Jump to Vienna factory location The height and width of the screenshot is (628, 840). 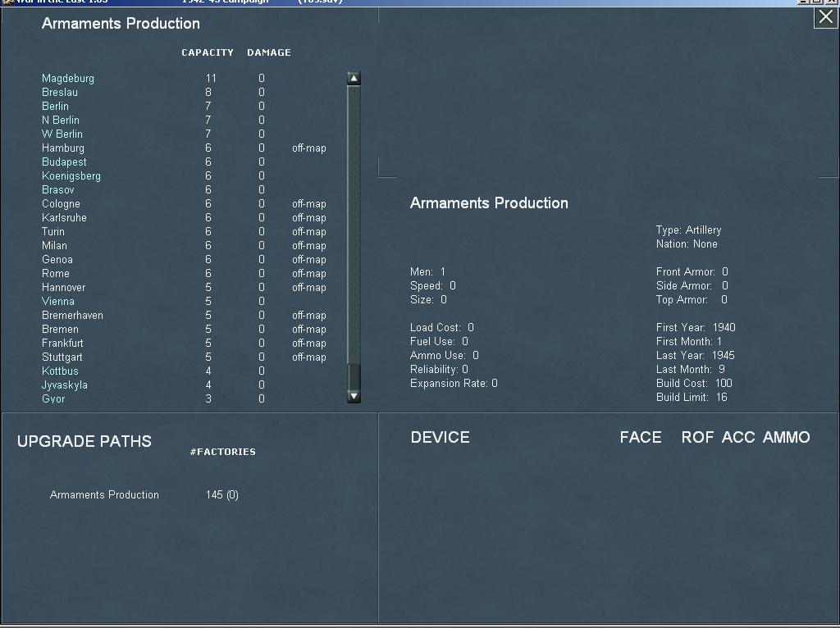[58, 301]
